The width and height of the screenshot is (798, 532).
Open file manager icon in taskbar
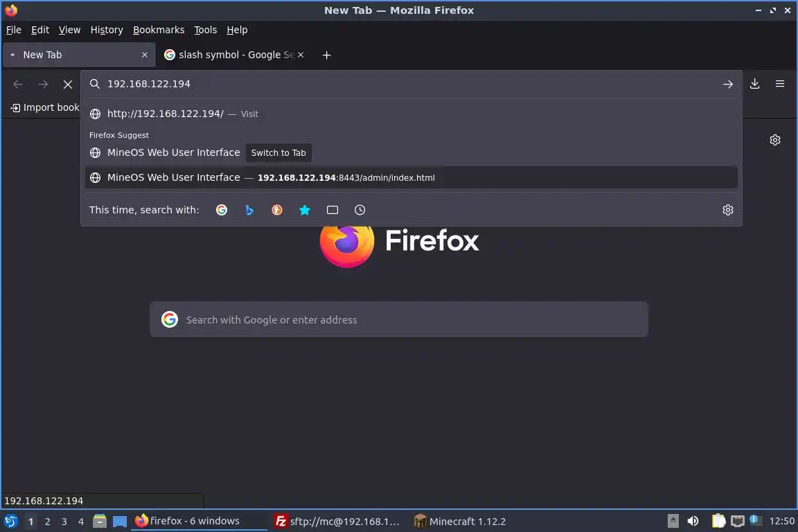pos(100,521)
